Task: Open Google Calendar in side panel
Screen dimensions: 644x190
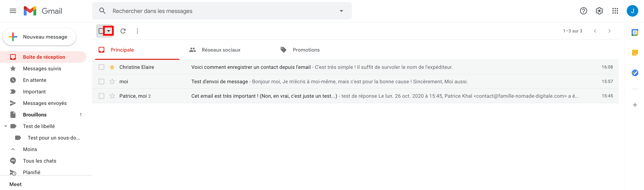Action: (635, 32)
